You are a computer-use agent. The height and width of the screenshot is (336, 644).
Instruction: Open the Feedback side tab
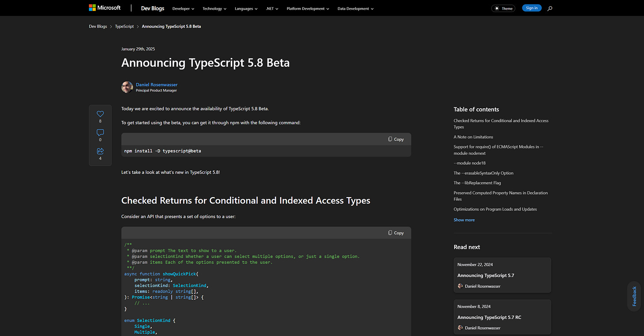634,296
